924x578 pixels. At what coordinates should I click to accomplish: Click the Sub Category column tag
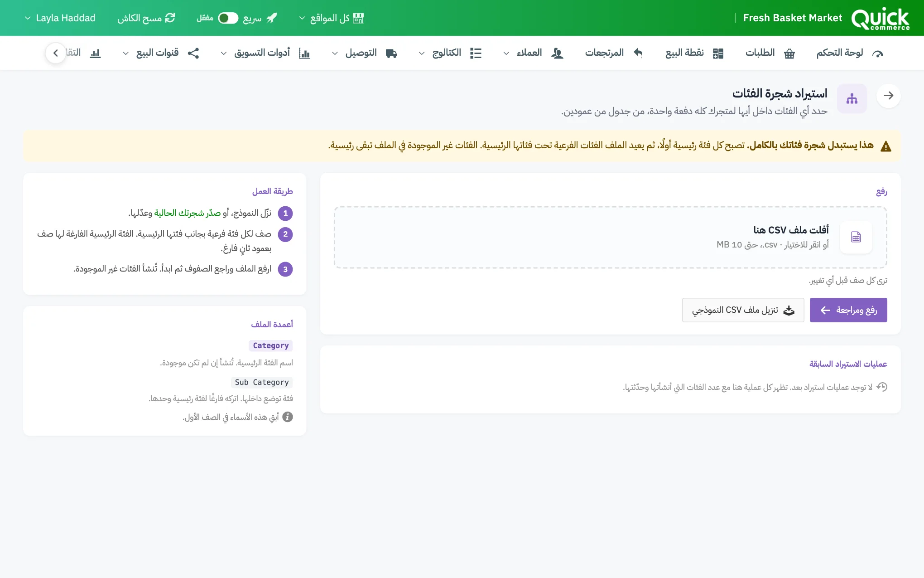tap(261, 382)
